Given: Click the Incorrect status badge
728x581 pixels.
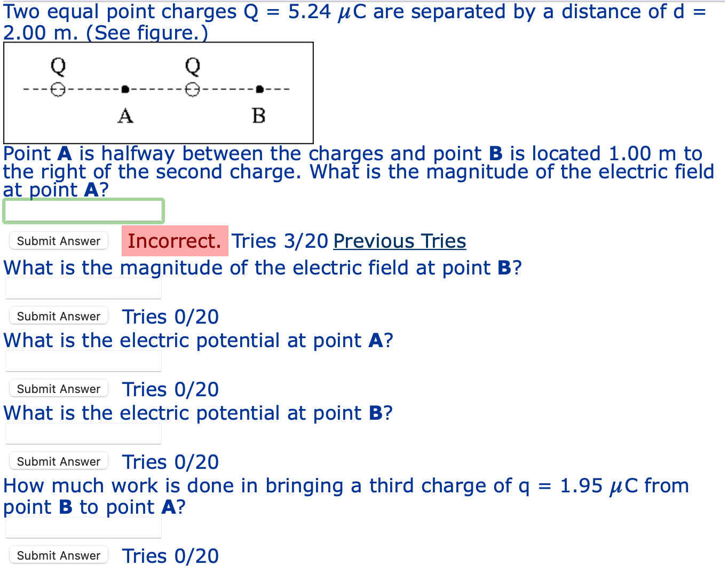Looking at the screenshot, I should [x=175, y=241].
